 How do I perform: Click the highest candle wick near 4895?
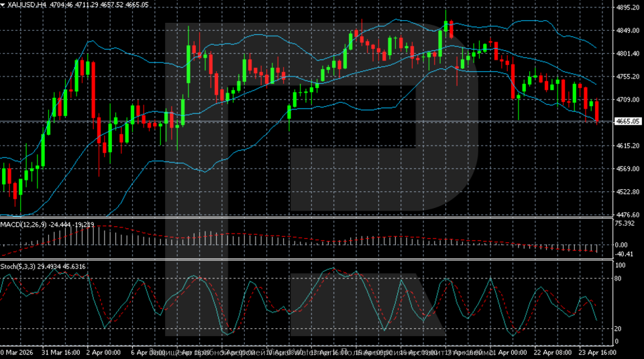pos(446,13)
